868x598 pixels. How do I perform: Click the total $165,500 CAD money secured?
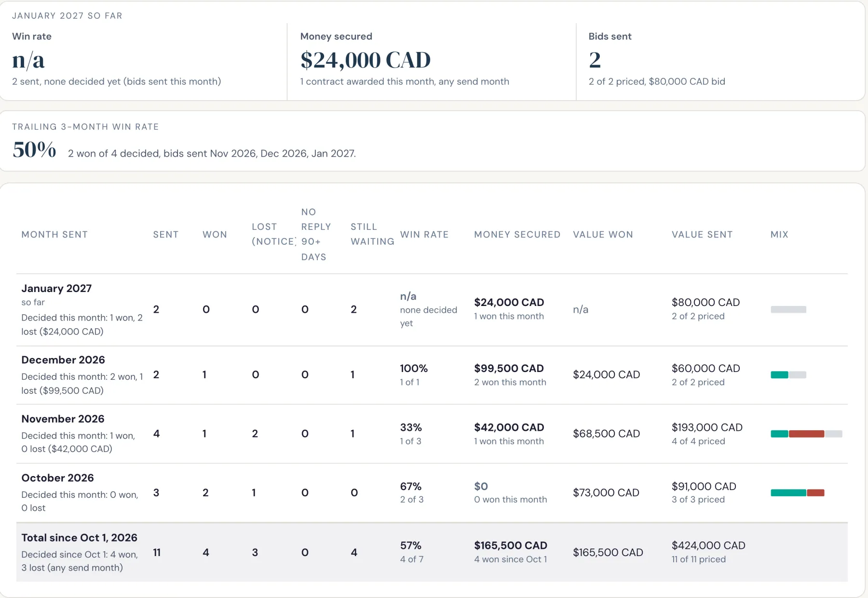[510, 545]
